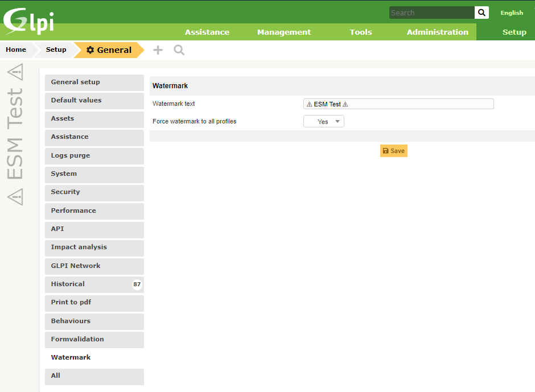Screen dimensions: 535x392
Task: Select the Security tab
Action: (94, 193)
